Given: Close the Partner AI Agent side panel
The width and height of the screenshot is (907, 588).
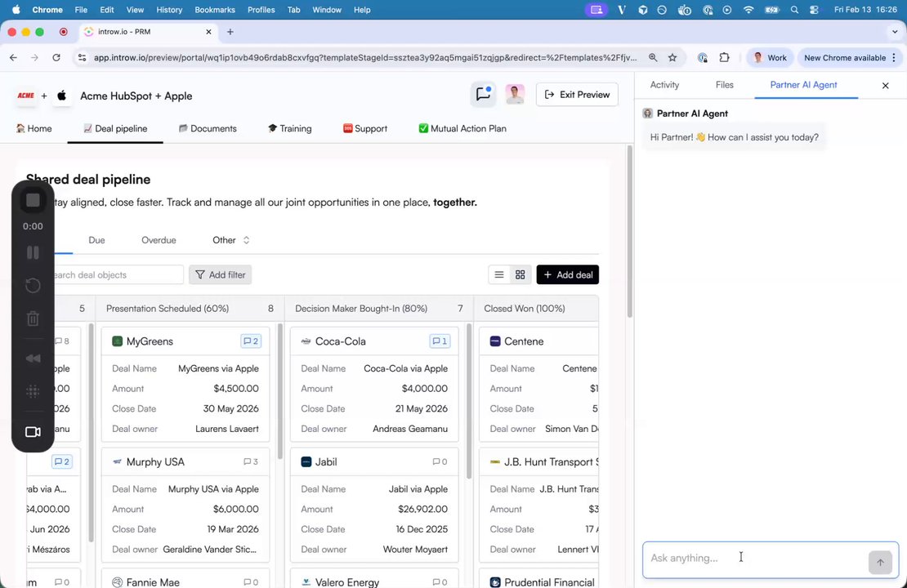Looking at the screenshot, I should [885, 86].
